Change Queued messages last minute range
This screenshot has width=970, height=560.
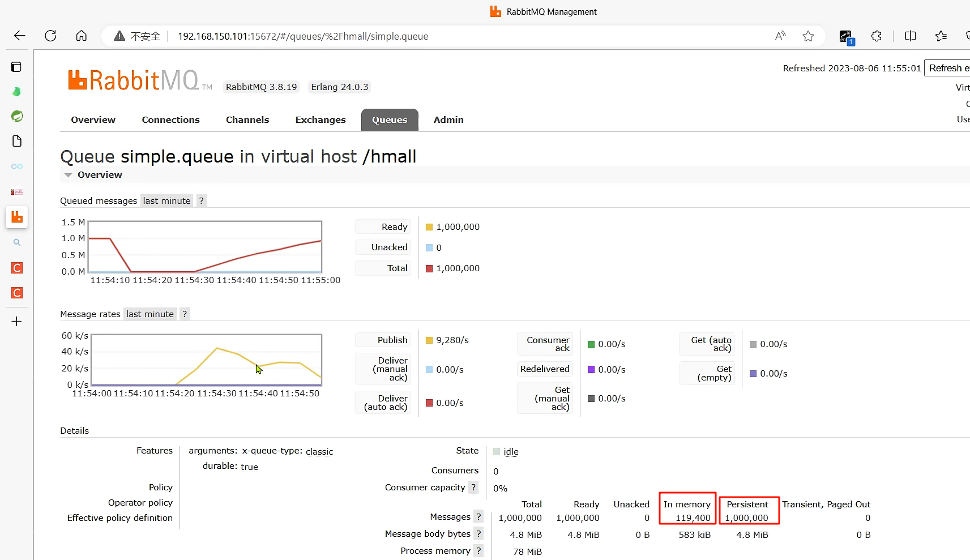click(166, 200)
